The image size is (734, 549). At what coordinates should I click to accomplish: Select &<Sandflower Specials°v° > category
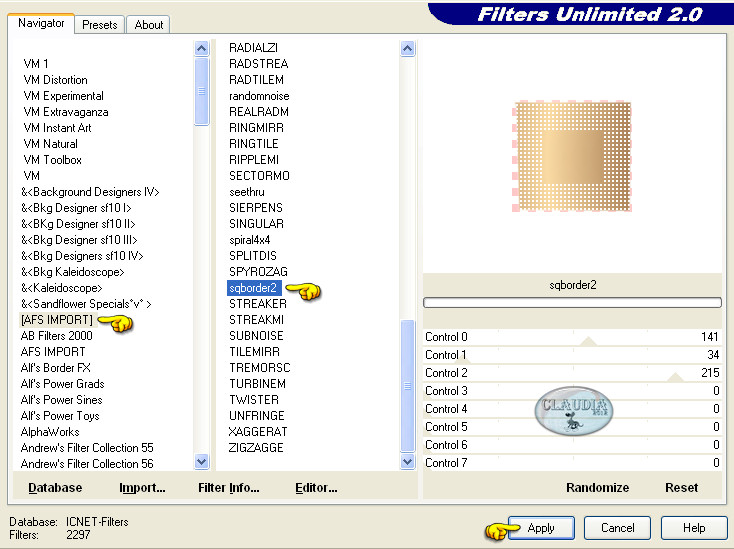tap(86, 304)
